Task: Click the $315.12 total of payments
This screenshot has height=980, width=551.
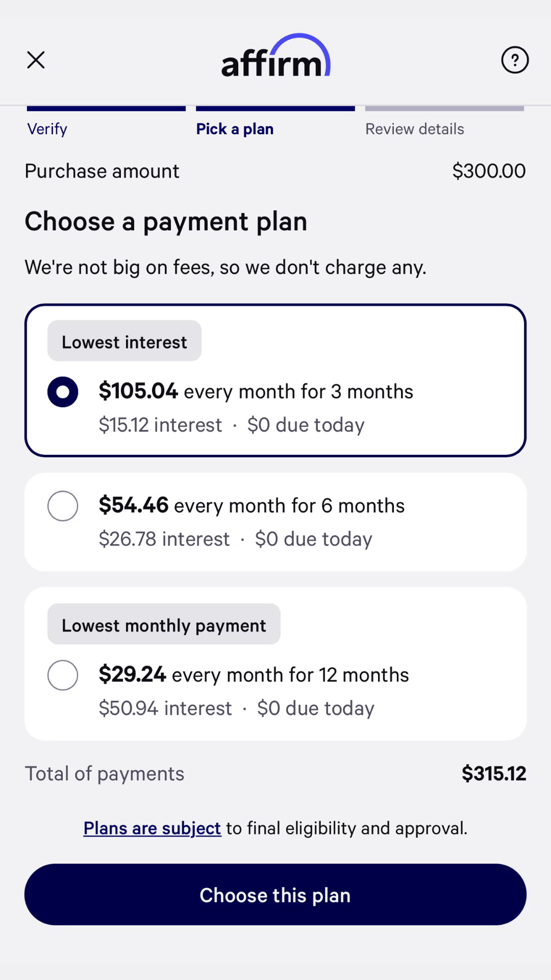Action: pyautogui.click(x=493, y=773)
